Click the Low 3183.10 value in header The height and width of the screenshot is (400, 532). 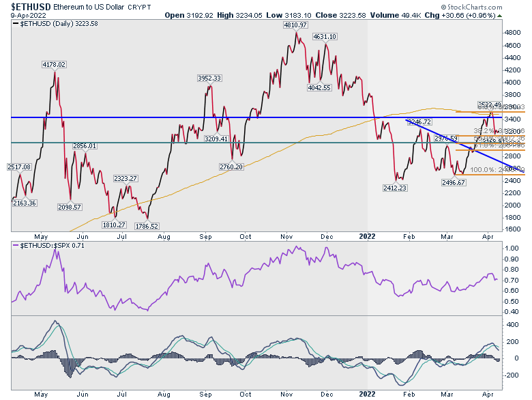(289, 15)
